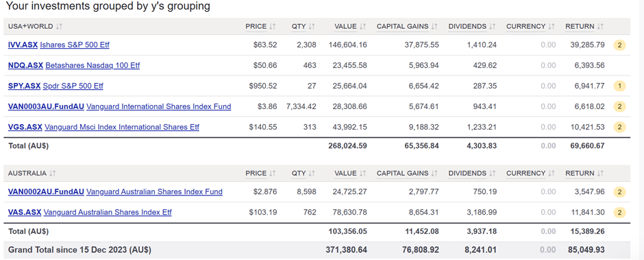Screen dimensions: 644x260
Task: Open Vanguard International Shares Index Fund link
Action: (159, 106)
